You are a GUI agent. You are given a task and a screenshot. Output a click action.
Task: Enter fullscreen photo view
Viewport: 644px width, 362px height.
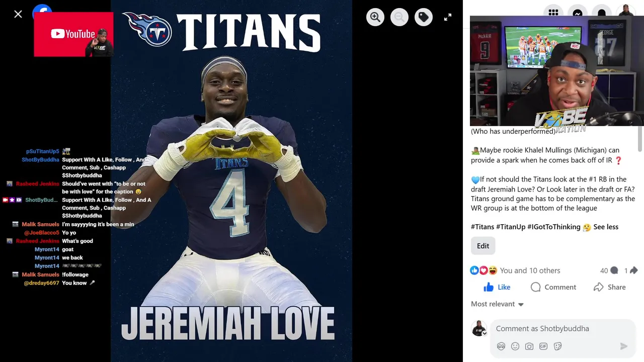point(448,17)
